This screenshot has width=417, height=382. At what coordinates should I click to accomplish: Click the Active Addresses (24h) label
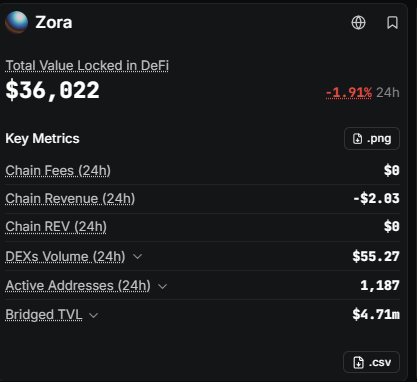[78, 286]
